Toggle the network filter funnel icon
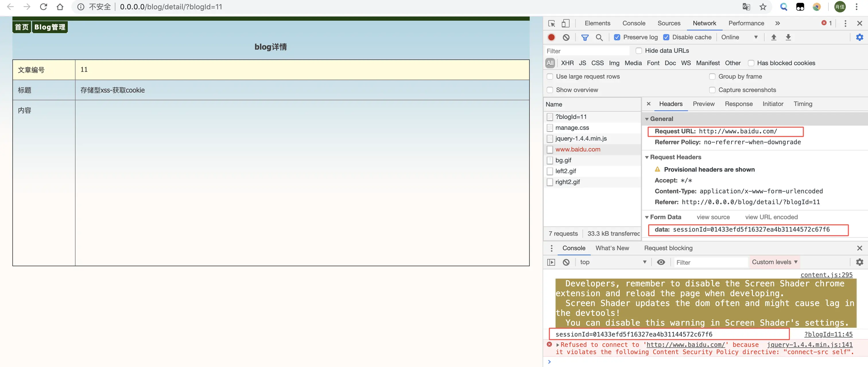 pyautogui.click(x=585, y=37)
